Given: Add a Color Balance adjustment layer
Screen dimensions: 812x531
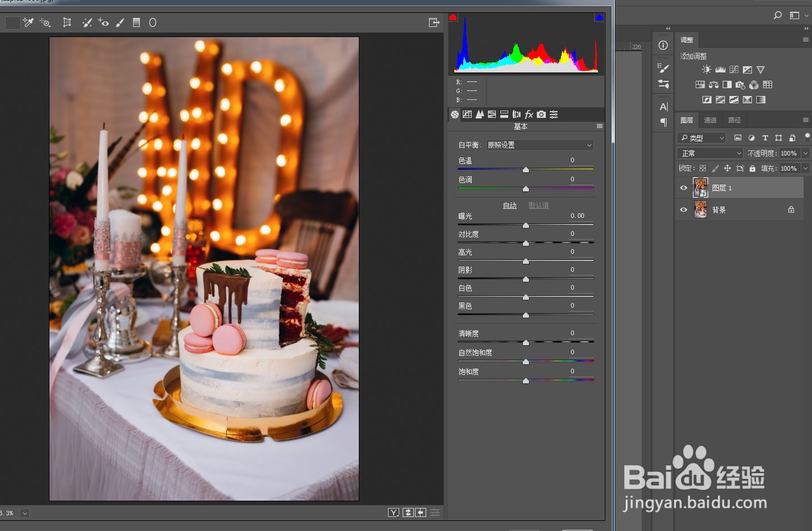Looking at the screenshot, I should 714,85.
